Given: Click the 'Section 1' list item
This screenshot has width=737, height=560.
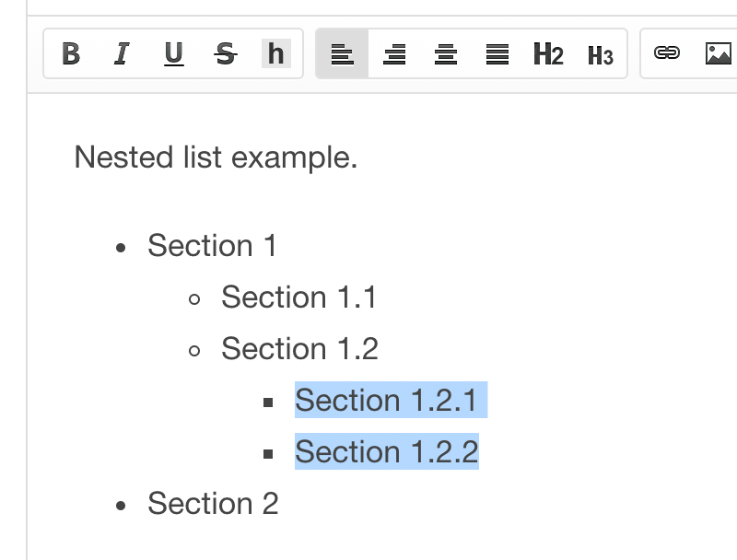Looking at the screenshot, I should 212,246.
